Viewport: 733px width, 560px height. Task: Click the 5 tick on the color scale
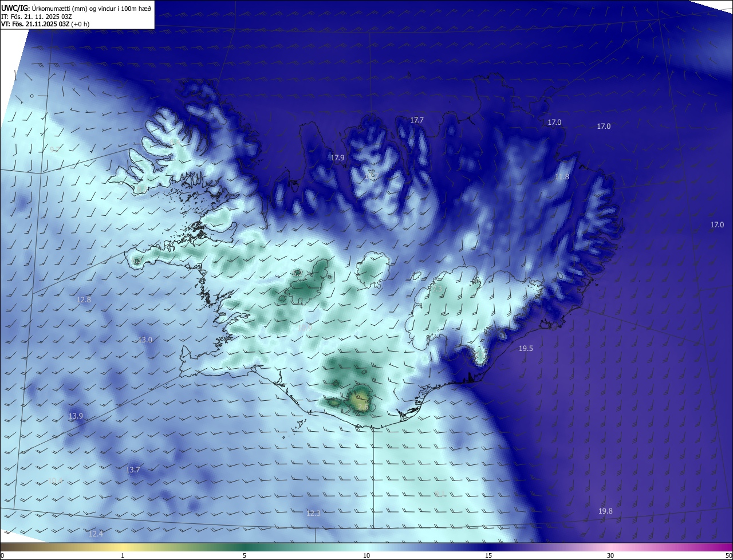point(245,555)
